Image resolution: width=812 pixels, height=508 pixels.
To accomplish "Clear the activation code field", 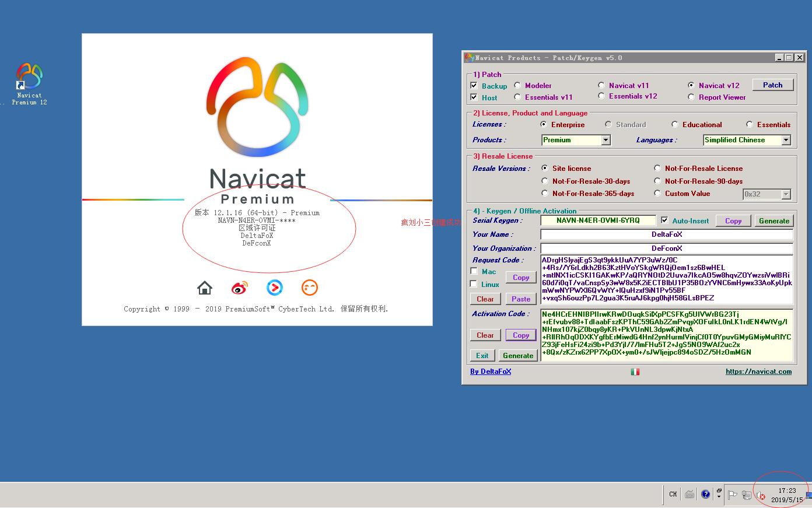I will point(485,335).
